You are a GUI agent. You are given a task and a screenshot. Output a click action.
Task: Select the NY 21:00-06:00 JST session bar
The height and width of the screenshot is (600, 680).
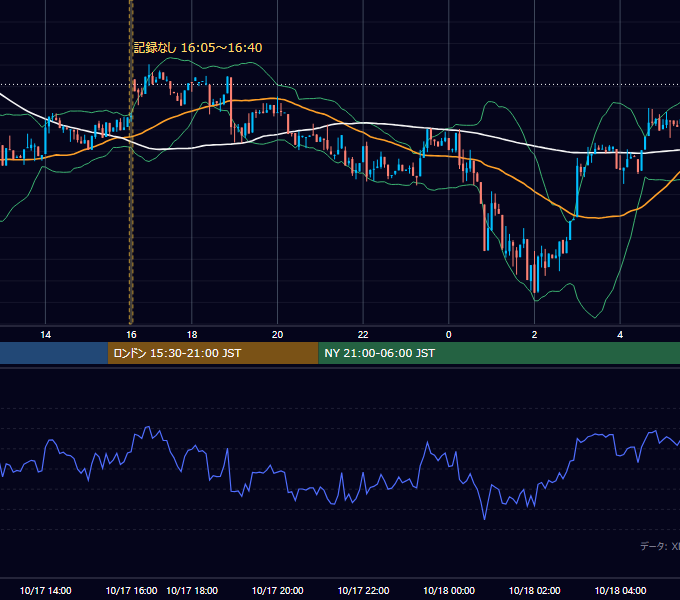[x=499, y=353]
